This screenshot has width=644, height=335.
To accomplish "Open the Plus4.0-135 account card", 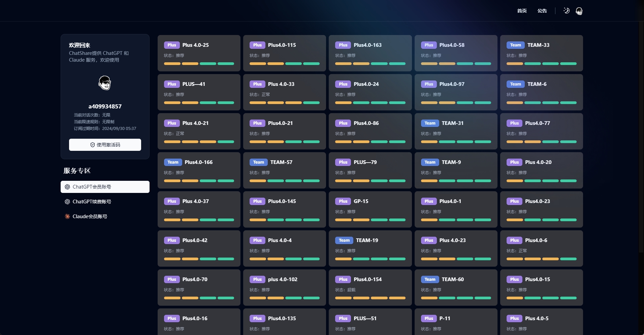I will [285, 322].
